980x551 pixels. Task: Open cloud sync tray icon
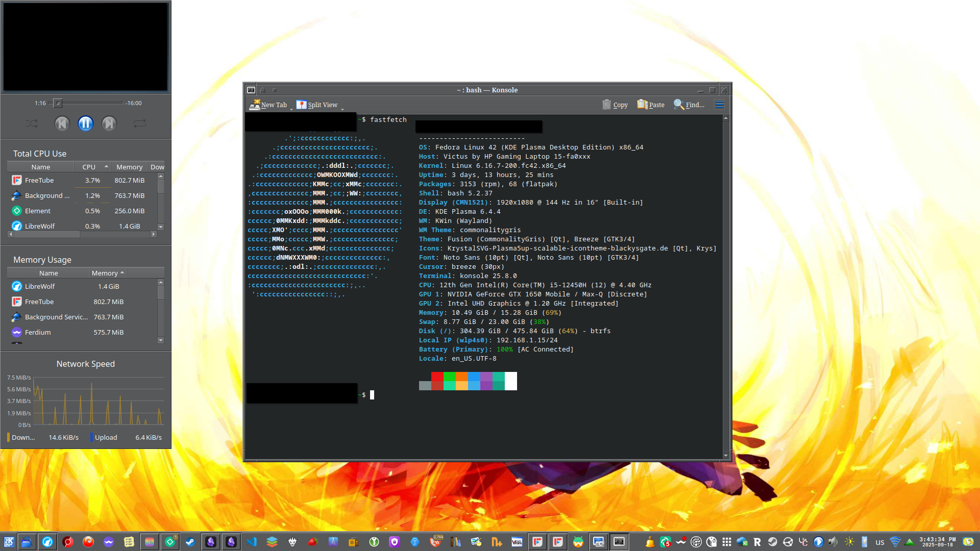(742, 542)
